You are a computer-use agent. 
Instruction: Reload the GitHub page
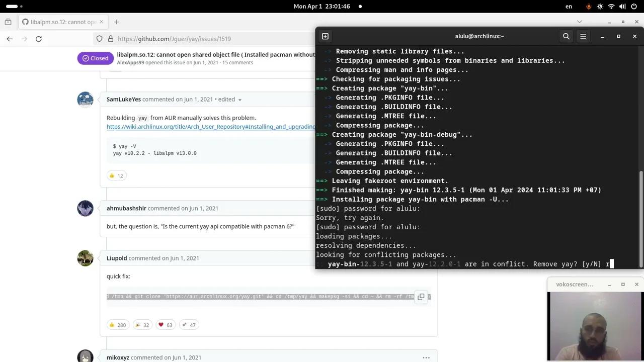pos(39,39)
